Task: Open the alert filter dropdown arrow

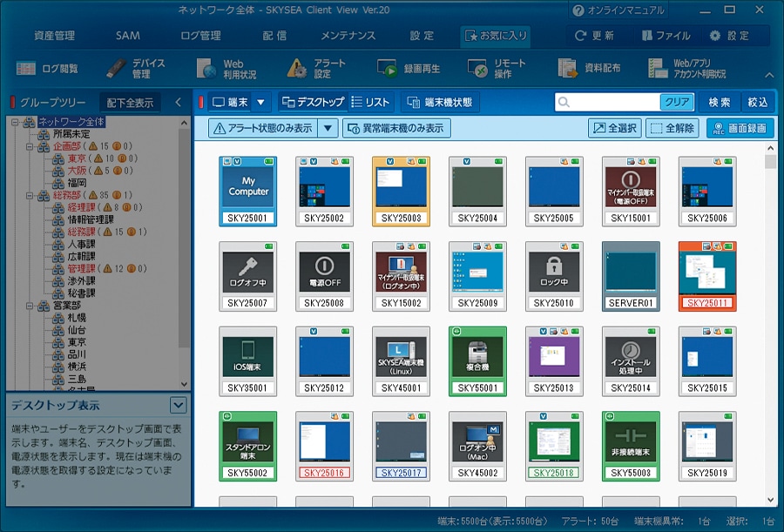Action: 328,129
